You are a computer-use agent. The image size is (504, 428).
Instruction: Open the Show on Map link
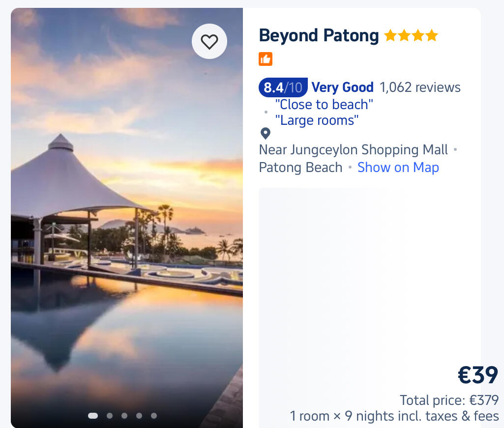coord(398,167)
